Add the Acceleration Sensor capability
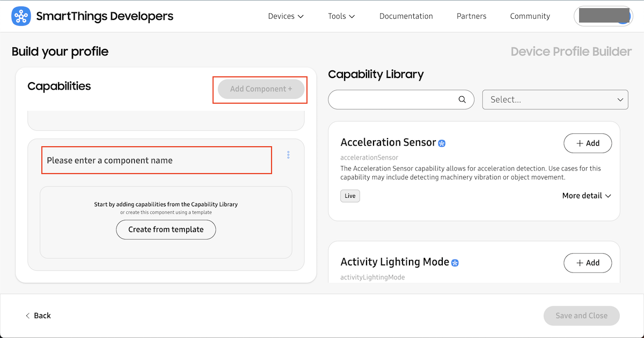644x338 pixels. point(588,143)
